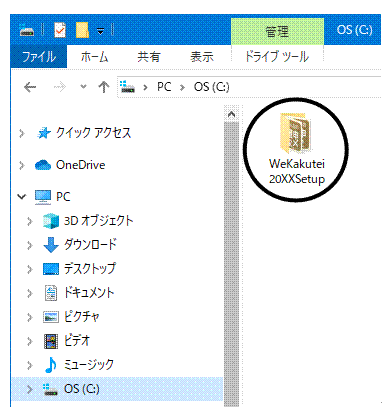
Task: Expand the OneDrive tree node
Action: click(22, 165)
